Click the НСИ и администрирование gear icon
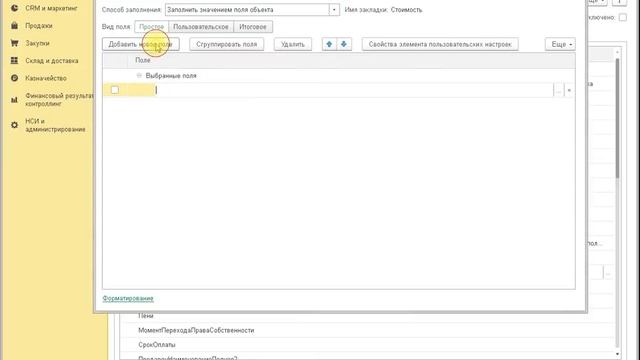 [x=14, y=125]
